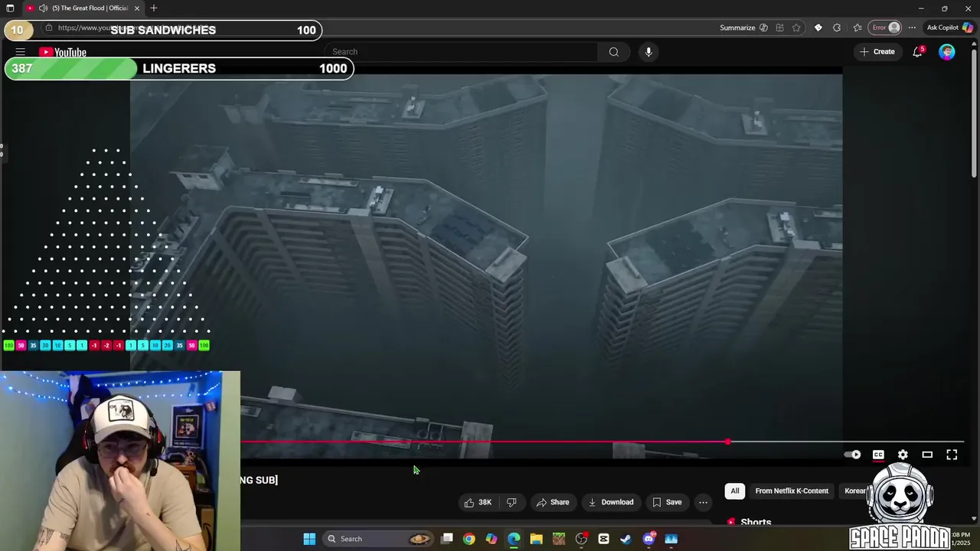
Task: Open Steam from the taskbar
Action: (x=626, y=539)
